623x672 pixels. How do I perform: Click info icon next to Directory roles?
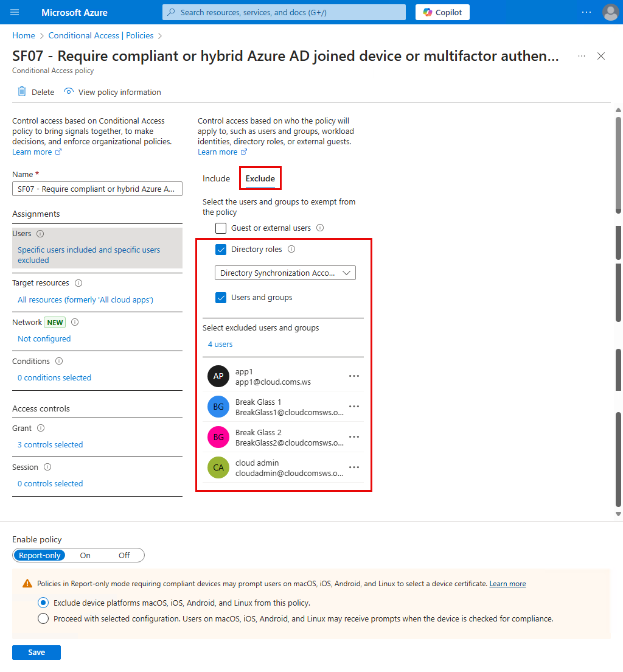291,249
